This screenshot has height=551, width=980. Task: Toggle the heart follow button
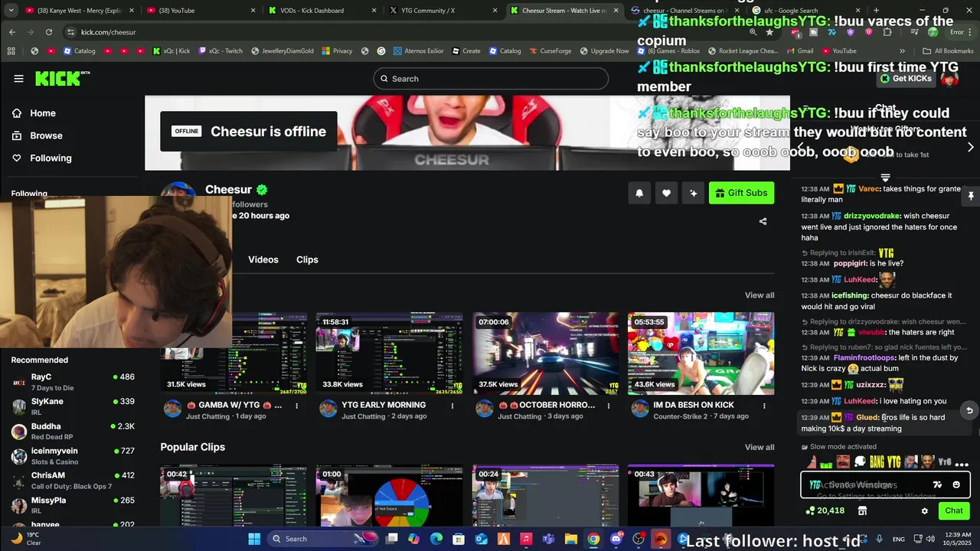666,193
